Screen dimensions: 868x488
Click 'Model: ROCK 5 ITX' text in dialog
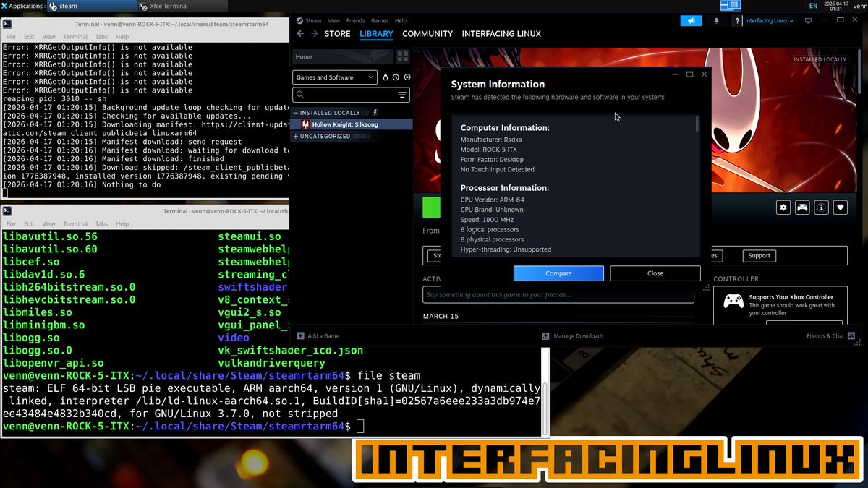click(489, 149)
